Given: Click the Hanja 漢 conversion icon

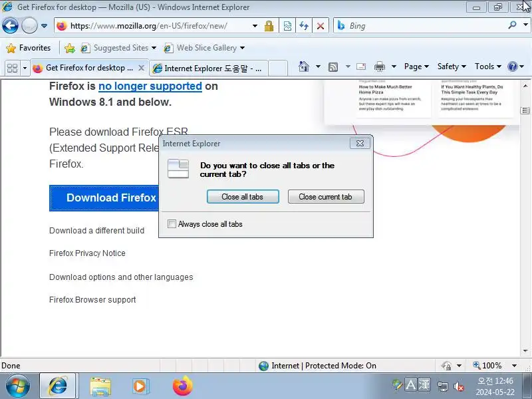Looking at the screenshot, I should pos(424,385).
